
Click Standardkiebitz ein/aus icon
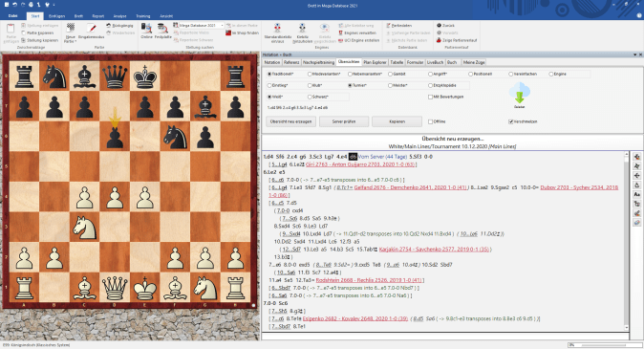click(x=277, y=28)
